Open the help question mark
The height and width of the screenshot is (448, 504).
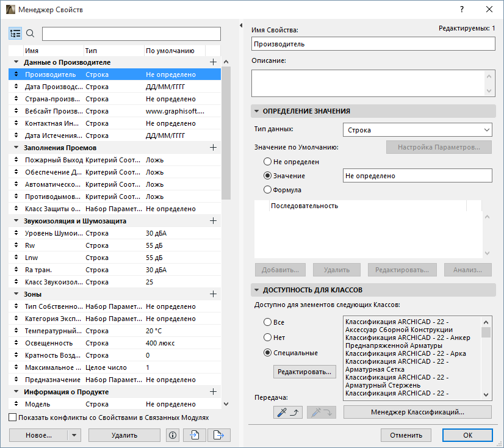(x=461, y=9)
